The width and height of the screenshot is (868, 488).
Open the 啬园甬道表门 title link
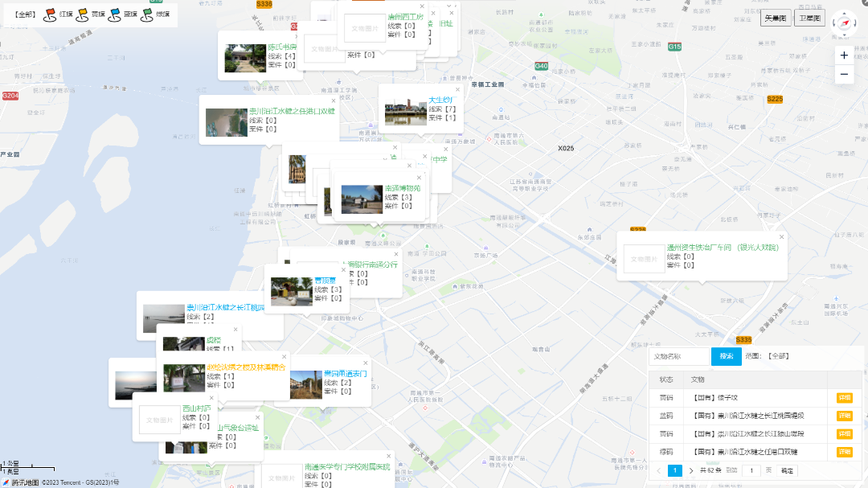coord(346,374)
